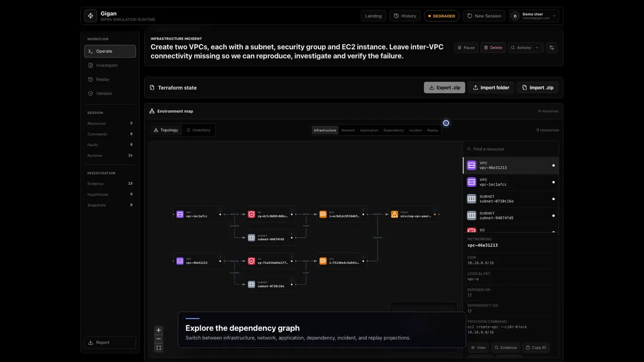Open the Landing page
This screenshot has height=362, width=644.
pyautogui.click(x=373, y=16)
